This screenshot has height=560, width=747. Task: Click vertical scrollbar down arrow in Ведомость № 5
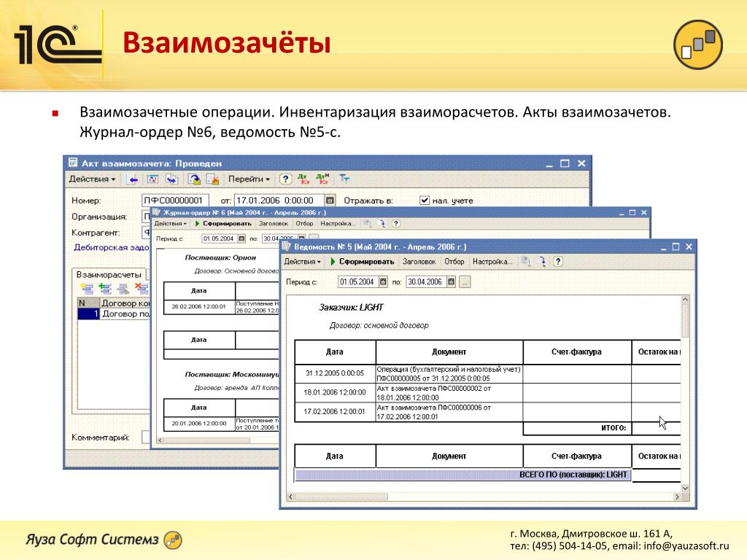click(685, 488)
